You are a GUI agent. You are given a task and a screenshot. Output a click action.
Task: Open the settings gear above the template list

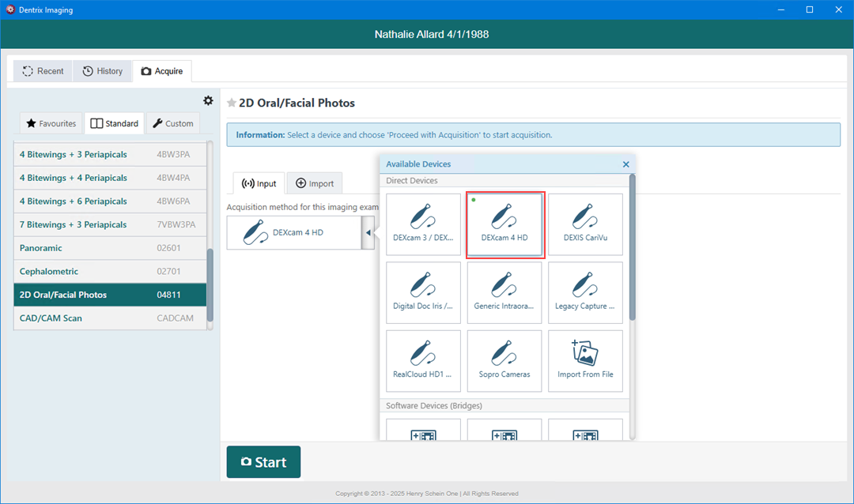208,100
